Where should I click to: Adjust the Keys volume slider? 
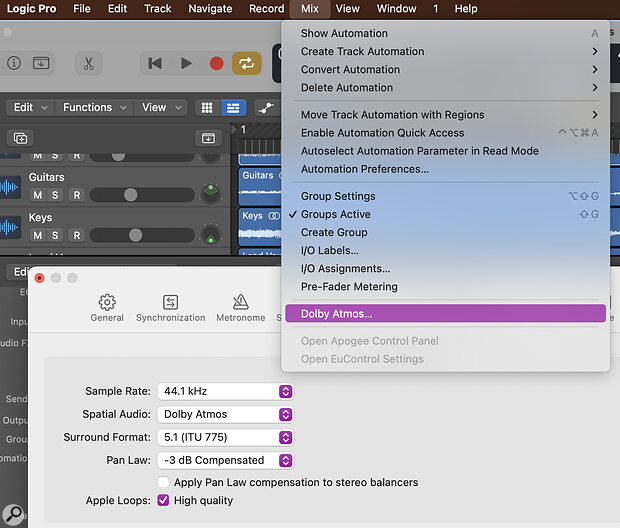142,235
